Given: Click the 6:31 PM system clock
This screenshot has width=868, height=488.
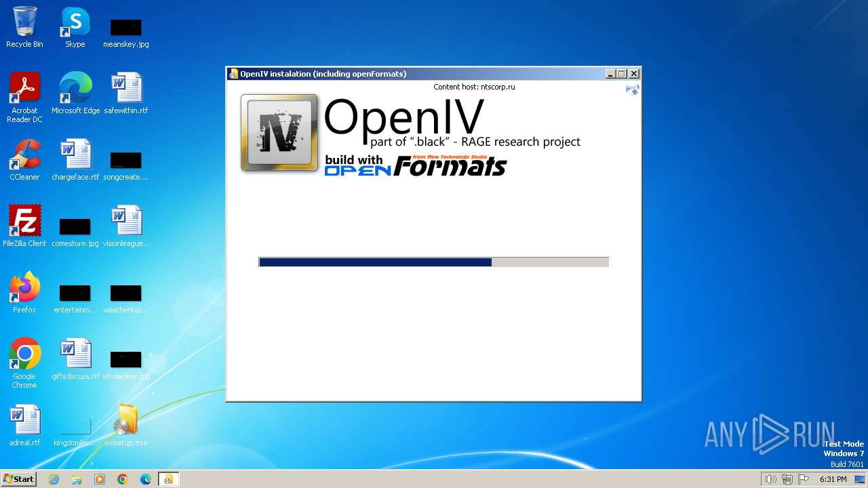Looking at the screenshot, I should coord(833,479).
